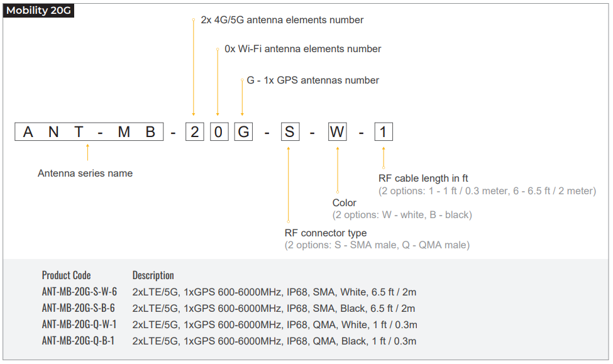Click the boxed digit 0 code segment

(219, 132)
